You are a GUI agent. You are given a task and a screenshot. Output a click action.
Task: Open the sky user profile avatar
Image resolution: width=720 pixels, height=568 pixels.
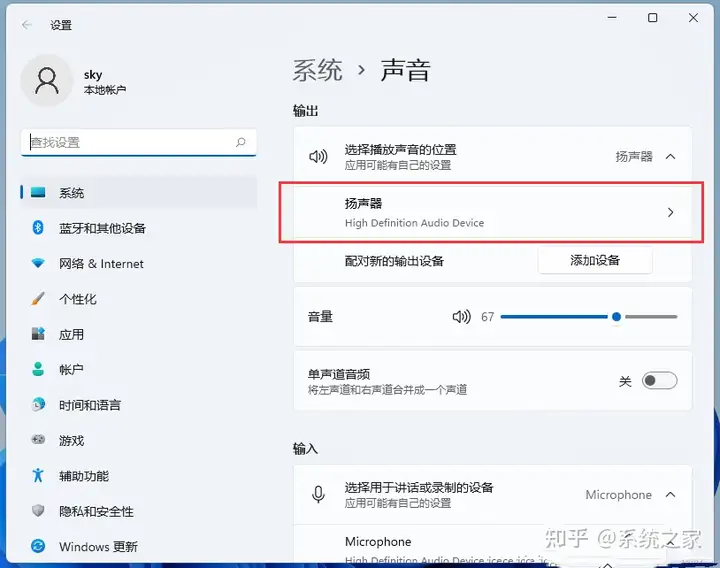[47, 81]
